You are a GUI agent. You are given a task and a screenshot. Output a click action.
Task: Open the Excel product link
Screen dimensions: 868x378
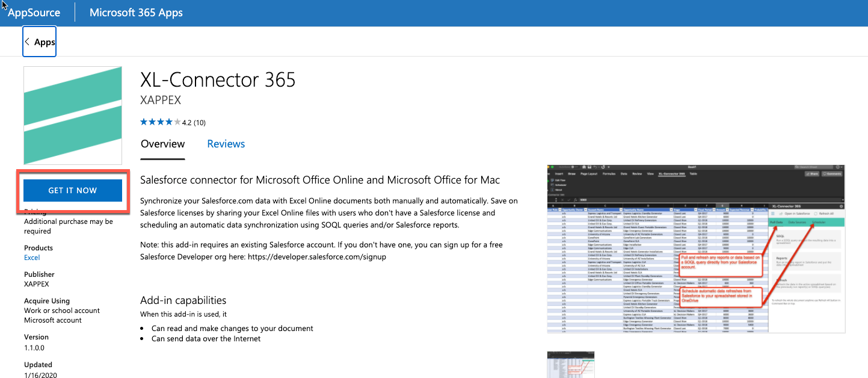tap(32, 258)
